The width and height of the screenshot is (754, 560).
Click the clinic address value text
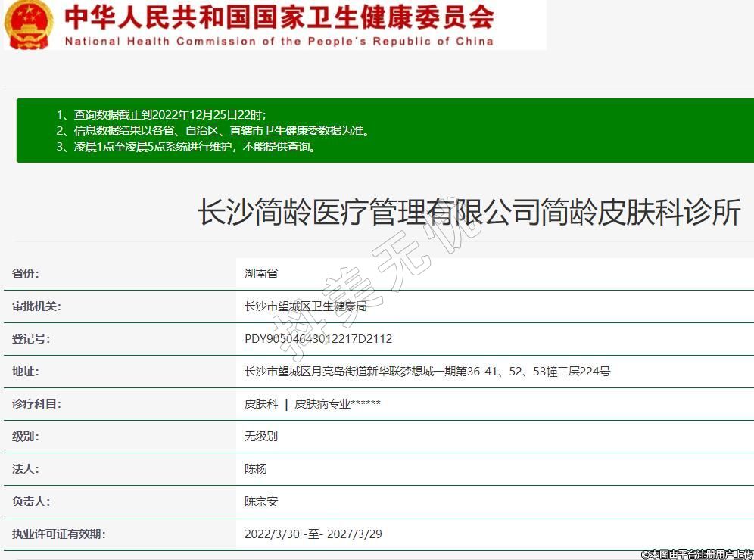click(427, 372)
